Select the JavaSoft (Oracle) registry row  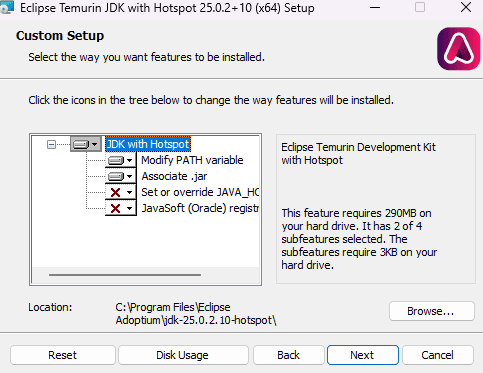pyautogui.click(x=200, y=208)
